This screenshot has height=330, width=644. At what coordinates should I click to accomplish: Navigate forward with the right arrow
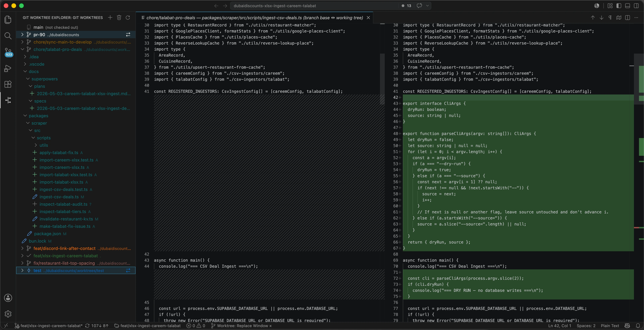225,6
